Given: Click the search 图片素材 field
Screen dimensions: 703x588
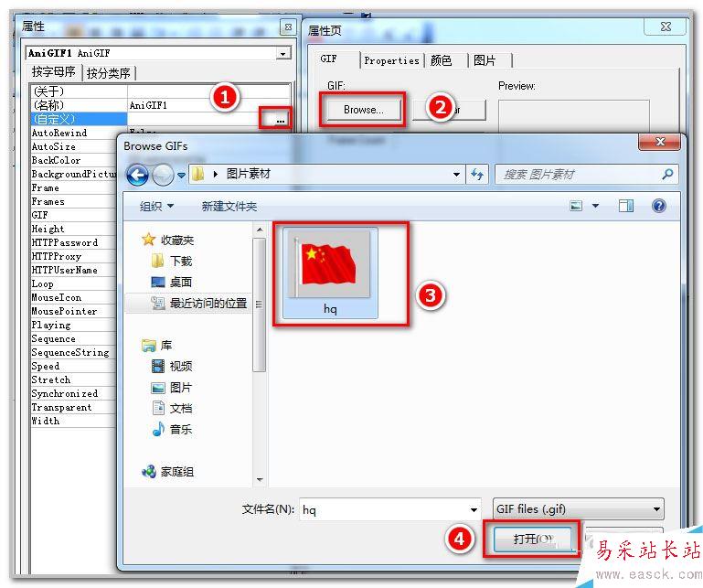Looking at the screenshot, I should click(586, 174).
